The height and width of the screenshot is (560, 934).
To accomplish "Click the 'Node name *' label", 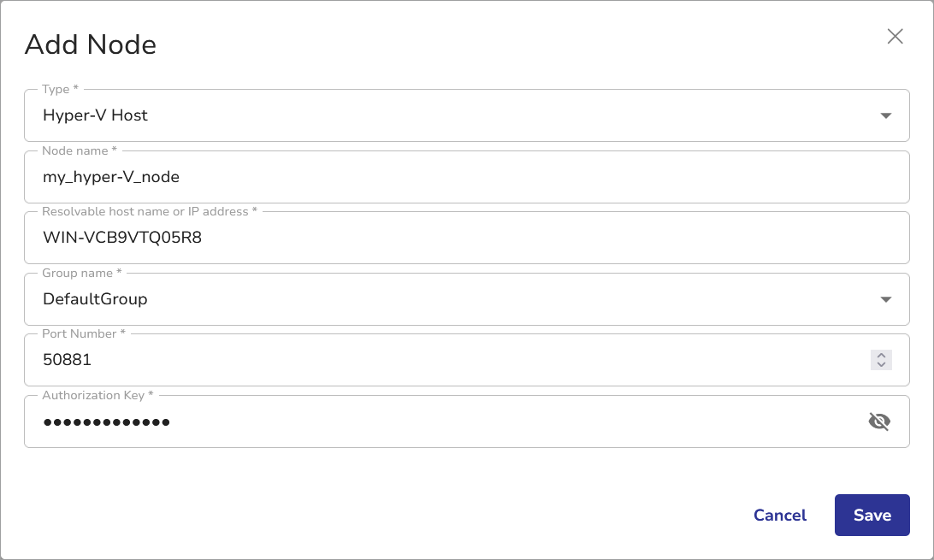I will (80, 150).
